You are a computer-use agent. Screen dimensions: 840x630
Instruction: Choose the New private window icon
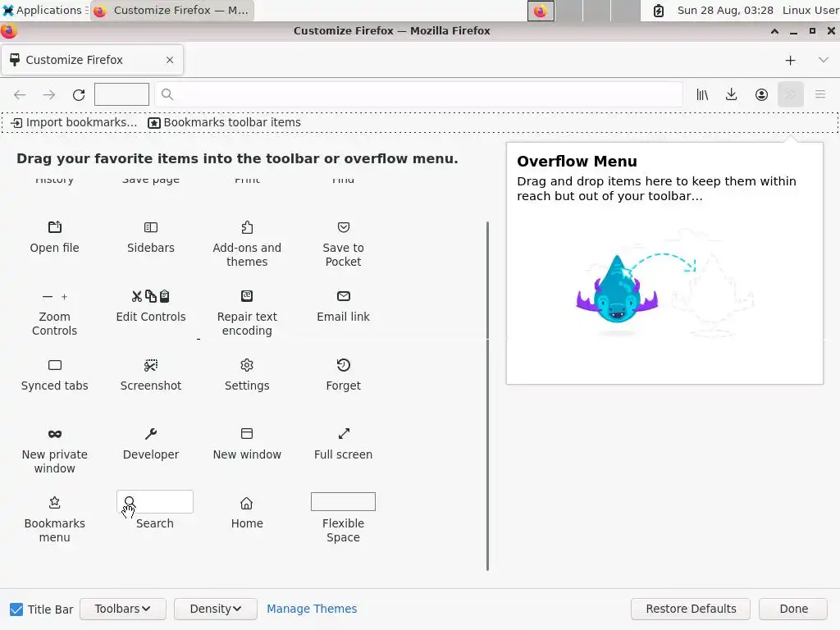pyautogui.click(x=55, y=434)
